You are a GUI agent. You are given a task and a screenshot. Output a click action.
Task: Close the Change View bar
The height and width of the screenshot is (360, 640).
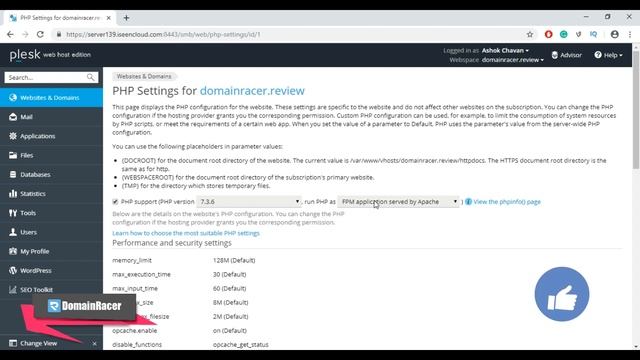[94, 344]
